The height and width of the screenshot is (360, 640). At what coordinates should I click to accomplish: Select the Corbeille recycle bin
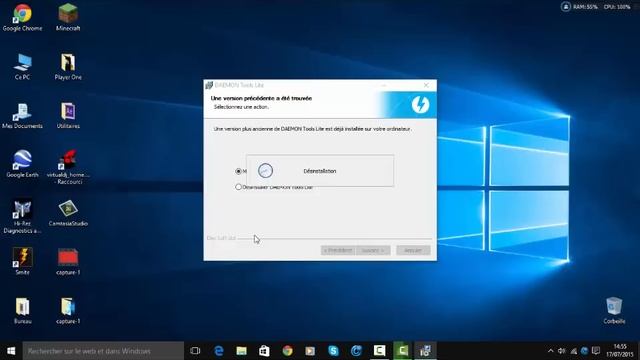coord(614,311)
